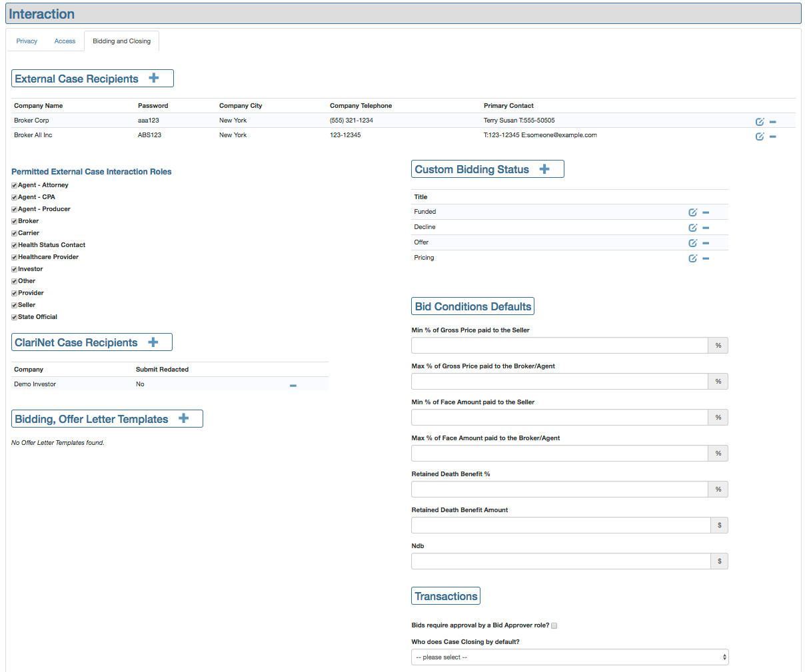The image size is (805, 672).
Task: Click the Retained Death Benefit Amount field
Action: click(x=560, y=525)
